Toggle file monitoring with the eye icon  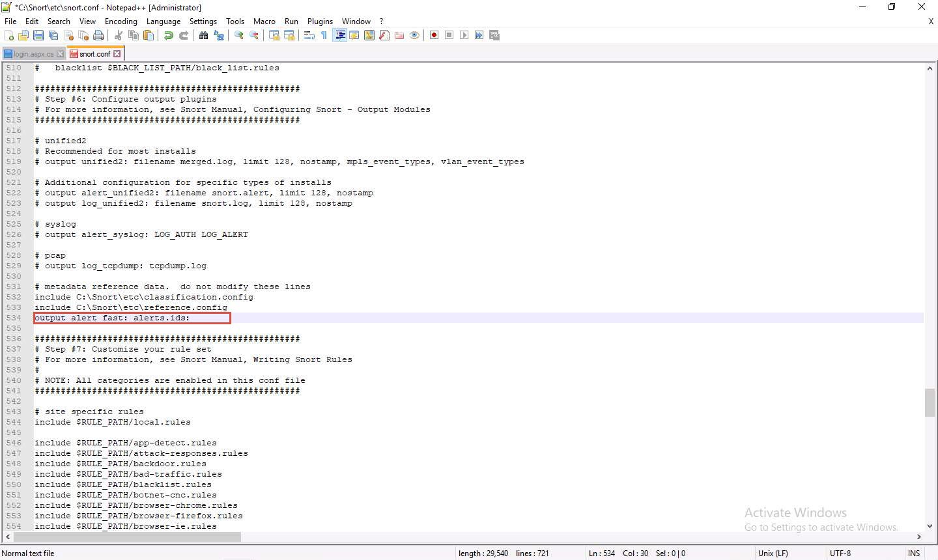pos(414,35)
